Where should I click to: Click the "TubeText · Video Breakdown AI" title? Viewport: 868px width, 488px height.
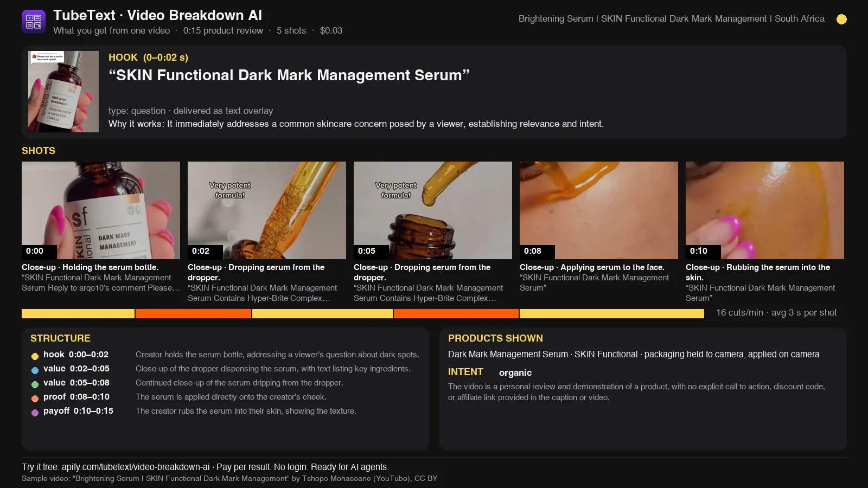[x=158, y=15]
